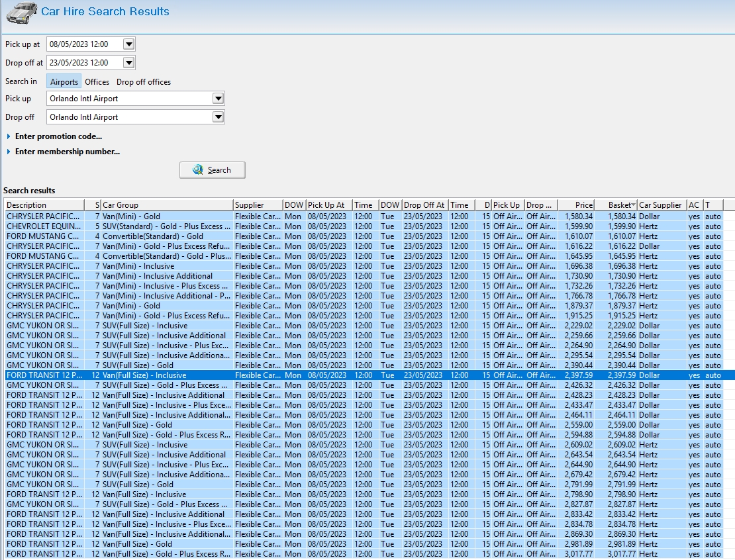Expand Enter membership number section
The image size is (735, 560).
point(67,152)
